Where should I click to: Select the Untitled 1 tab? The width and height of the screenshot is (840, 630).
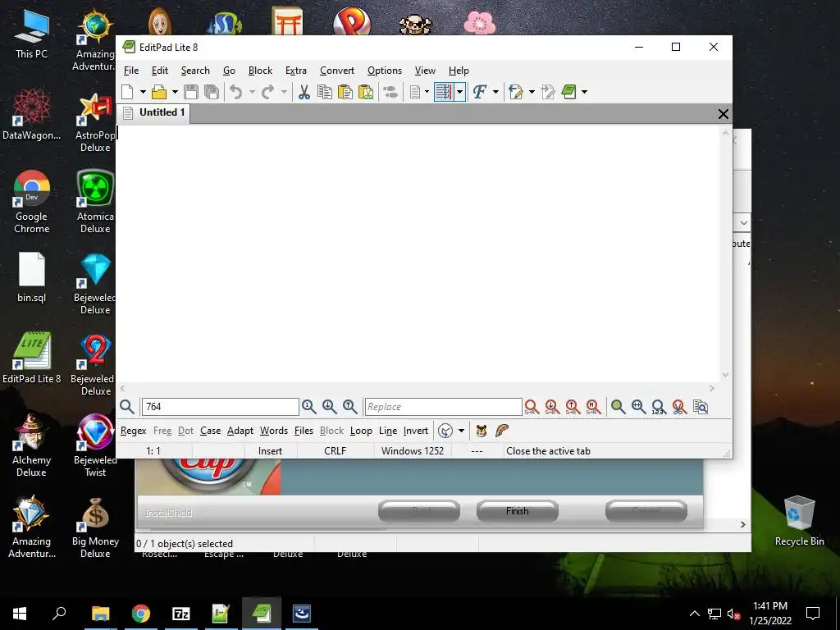tap(153, 112)
